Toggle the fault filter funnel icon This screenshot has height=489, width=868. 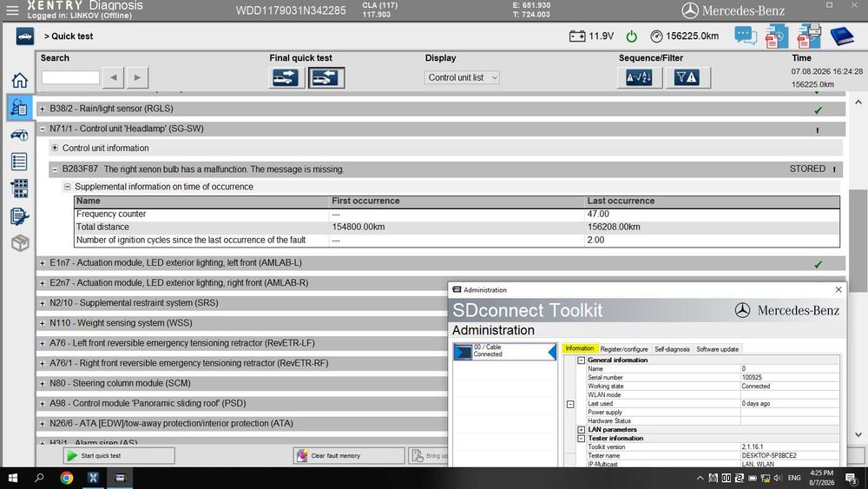687,77
